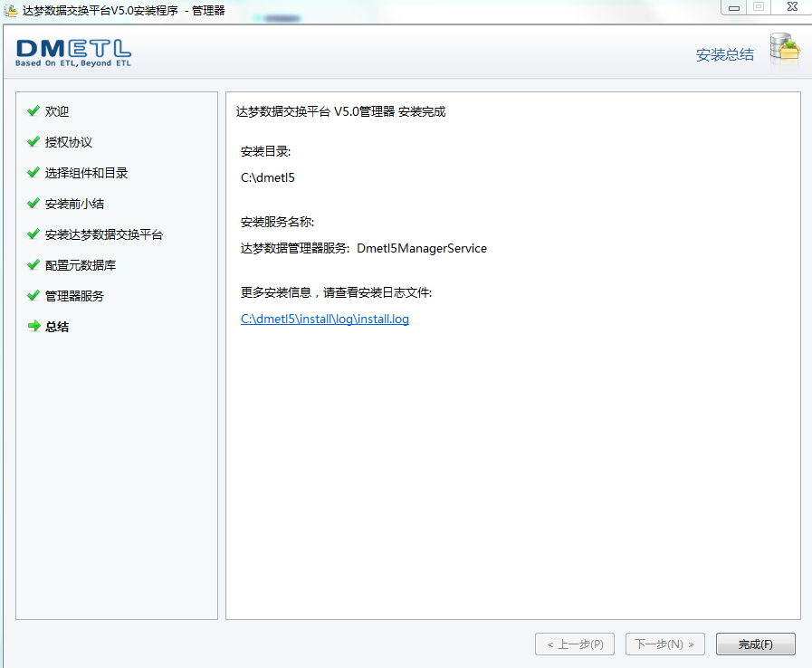812x668 pixels.
Task: Minimize the installer window
Action: [x=734, y=7]
